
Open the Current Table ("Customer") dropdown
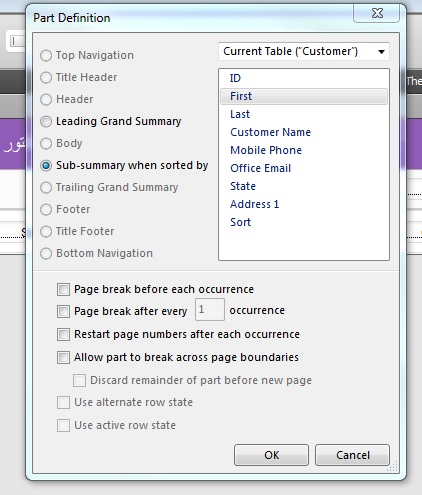pos(304,51)
